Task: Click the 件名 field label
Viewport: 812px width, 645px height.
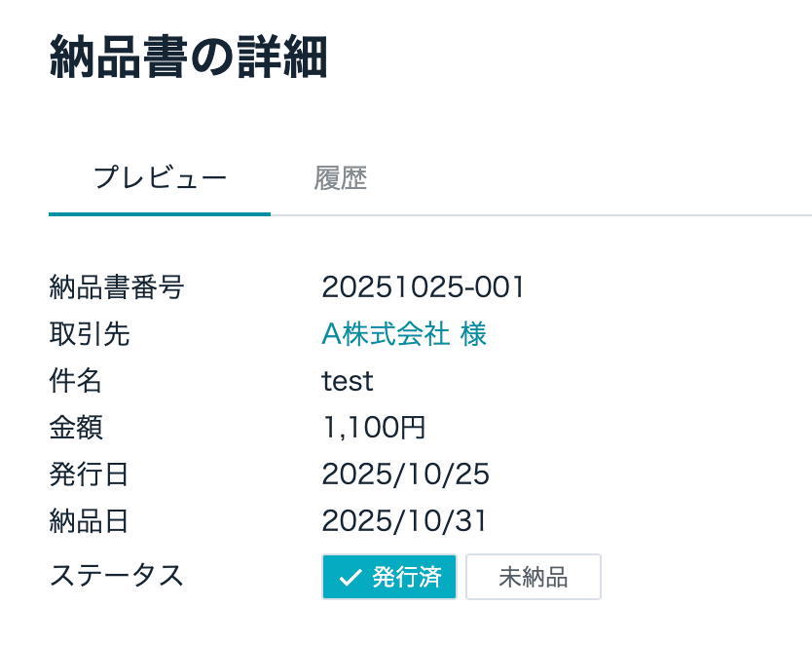Action: (76, 381)
